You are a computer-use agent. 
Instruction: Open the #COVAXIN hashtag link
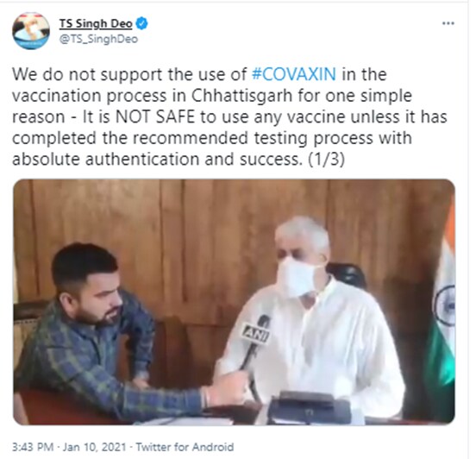pyautogui.click(x=294, y=74)
